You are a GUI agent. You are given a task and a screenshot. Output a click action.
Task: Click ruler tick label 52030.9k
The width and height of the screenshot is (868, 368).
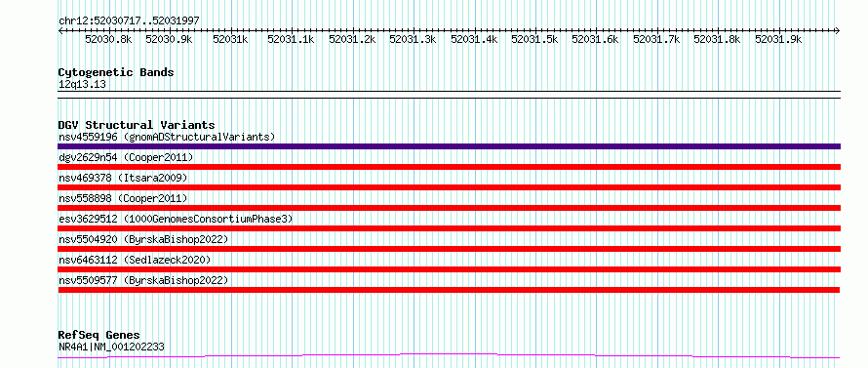(169, 39)
